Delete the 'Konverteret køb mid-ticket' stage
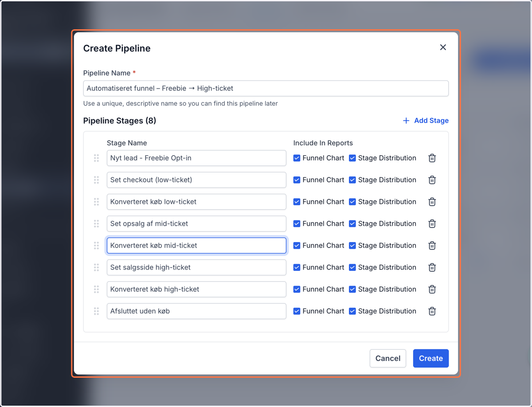 pos(432,246)
